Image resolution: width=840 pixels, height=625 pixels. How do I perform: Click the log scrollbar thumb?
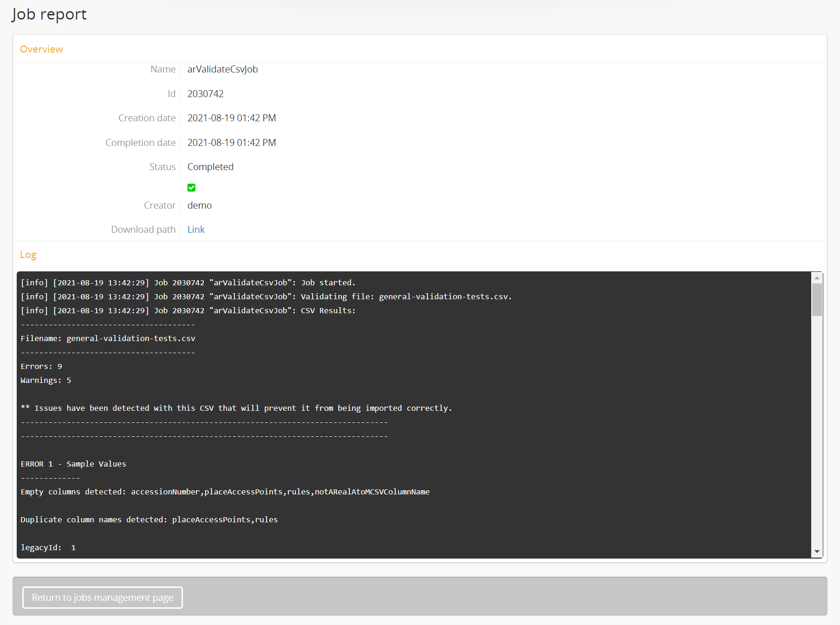pyautogui.click(x=817, y=300)
